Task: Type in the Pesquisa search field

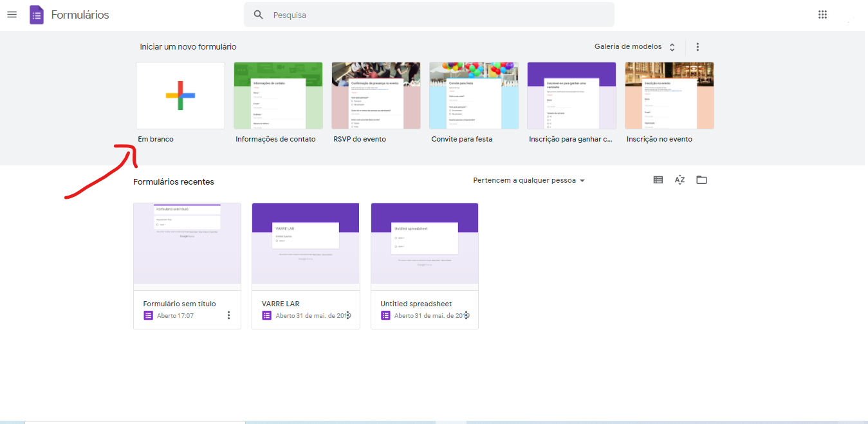Action: tap(438, 15)
